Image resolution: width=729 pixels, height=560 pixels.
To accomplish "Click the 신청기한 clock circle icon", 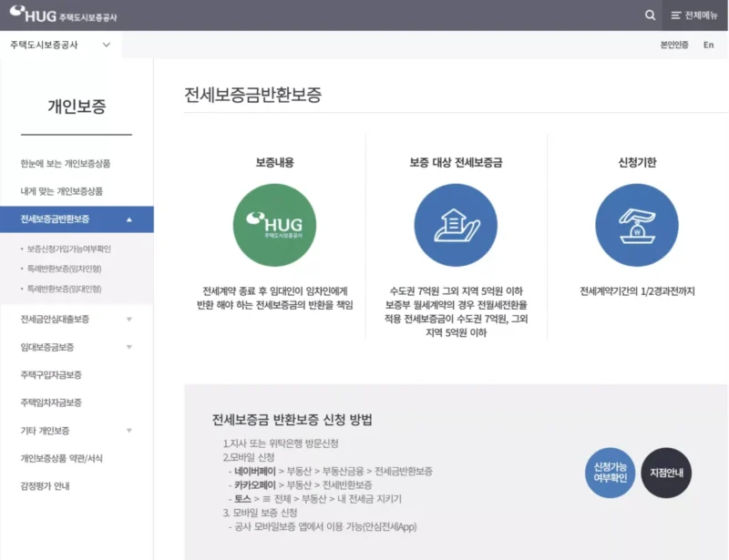I will tap(636, 222).
